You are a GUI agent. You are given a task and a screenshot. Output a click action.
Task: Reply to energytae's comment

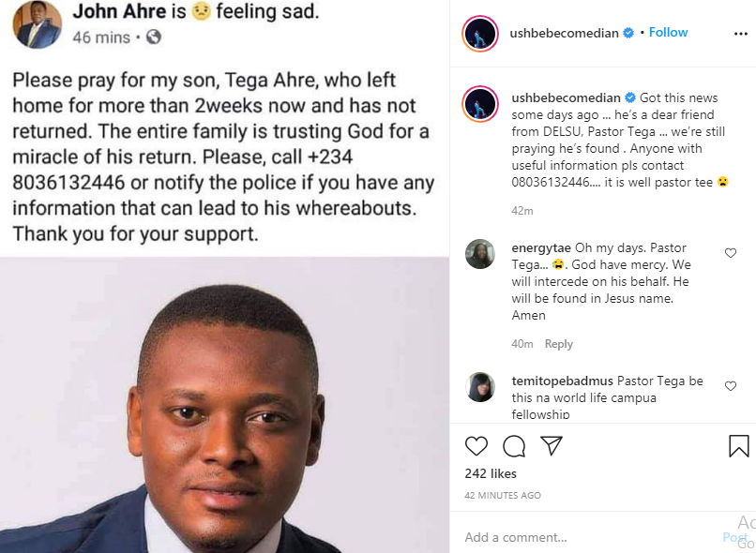tap(559, 344)
